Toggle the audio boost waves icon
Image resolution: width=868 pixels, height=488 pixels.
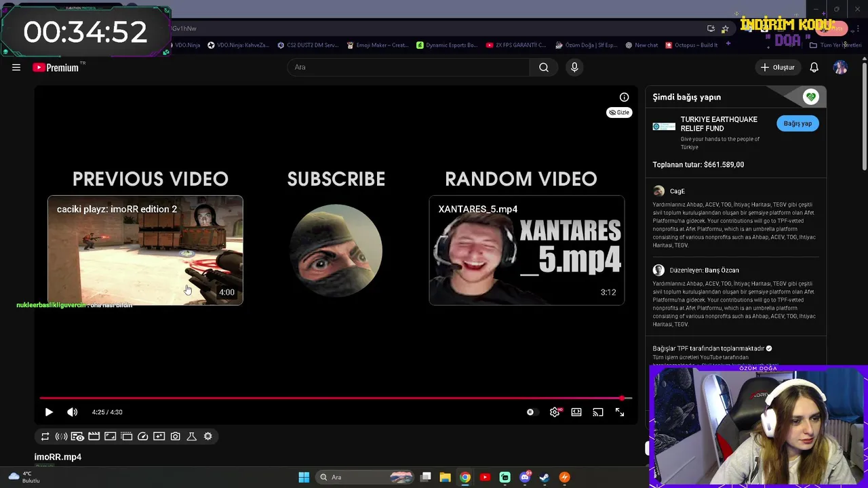click(x=61, y=436)
